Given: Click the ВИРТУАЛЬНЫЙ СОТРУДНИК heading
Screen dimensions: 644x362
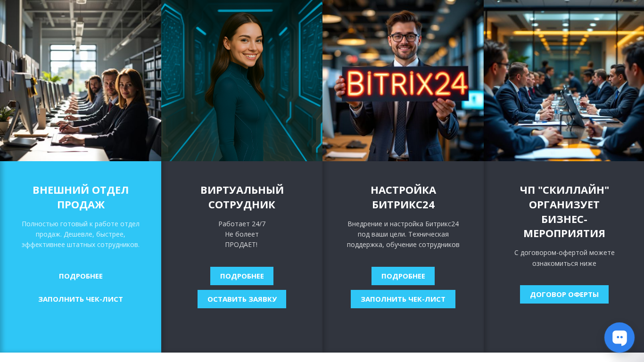Looking at the screenshot, I should coord(242,197).
